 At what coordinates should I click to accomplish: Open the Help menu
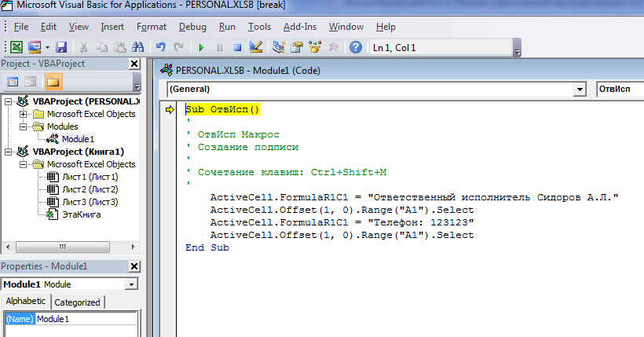click(386, 27)
